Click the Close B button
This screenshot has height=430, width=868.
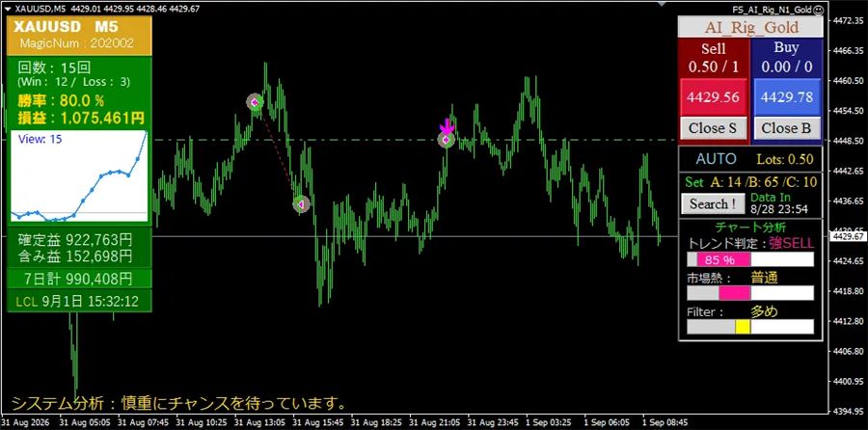pos(786,128)
